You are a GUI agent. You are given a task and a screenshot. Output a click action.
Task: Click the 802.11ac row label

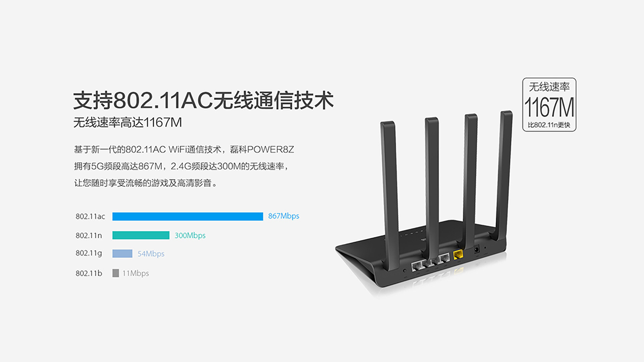tap(90, 217)
